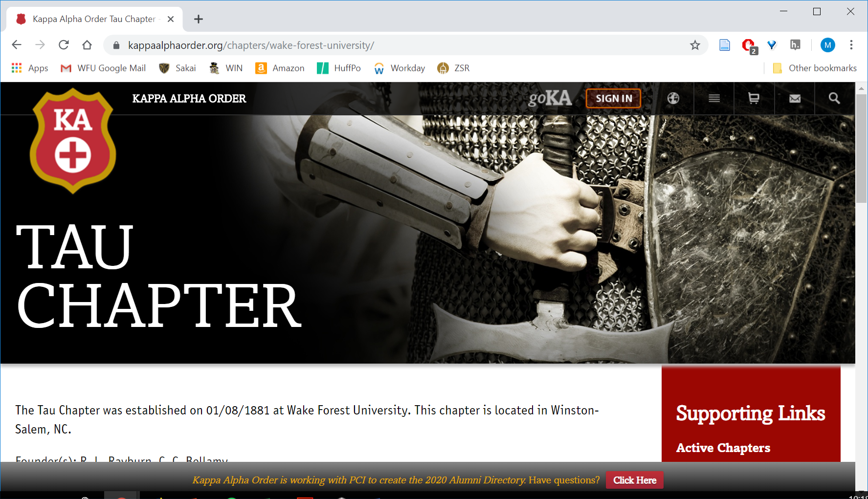Image resolution: width=868 pixels, height=499 pixels.
Task: Open the blue Y extension icon
Action: click(x=772, y=45)
